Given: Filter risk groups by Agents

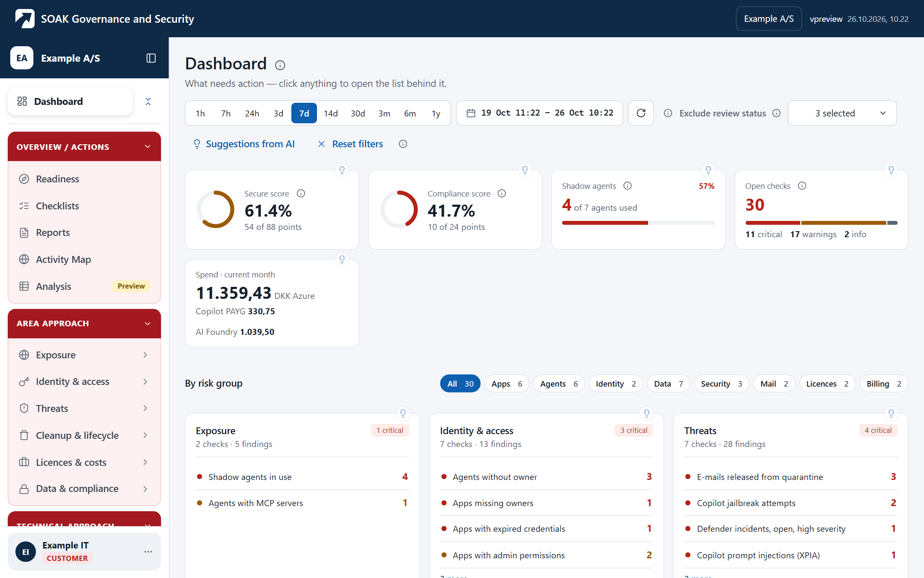Looking at the screenshot, I should [x=559, y=384].
